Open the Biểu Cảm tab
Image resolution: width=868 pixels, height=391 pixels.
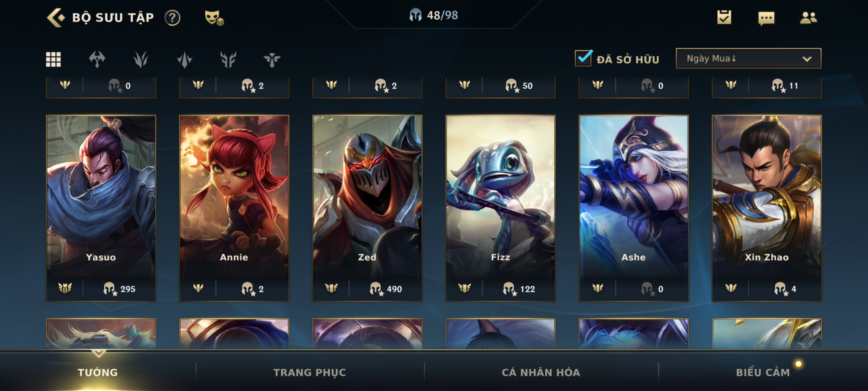[x=763, y=372]
